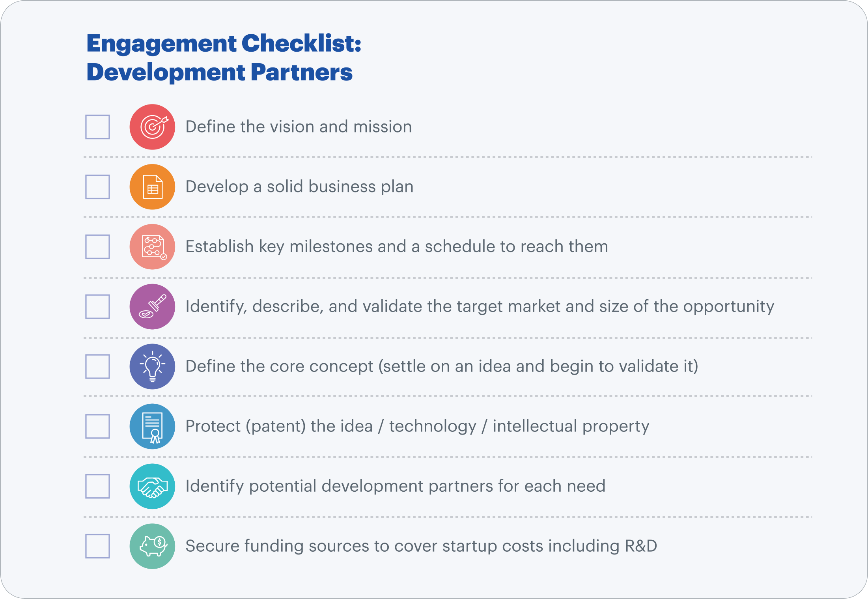Select the lightbulb core concept icon
The width and height of the screenshot is (868, 599).
click(152, 367)
